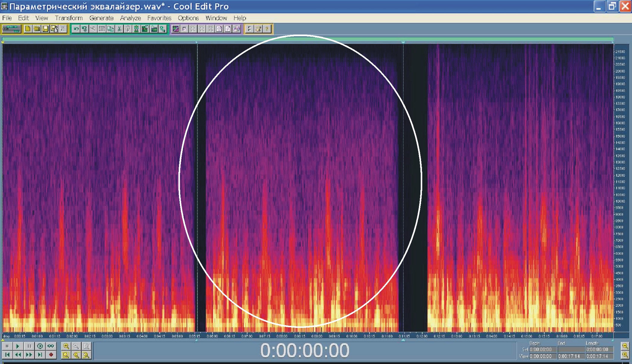Click the CD disc icon in the purple toolbar
The width and height of the screenshot is (632, 364).
pos(237,29)
